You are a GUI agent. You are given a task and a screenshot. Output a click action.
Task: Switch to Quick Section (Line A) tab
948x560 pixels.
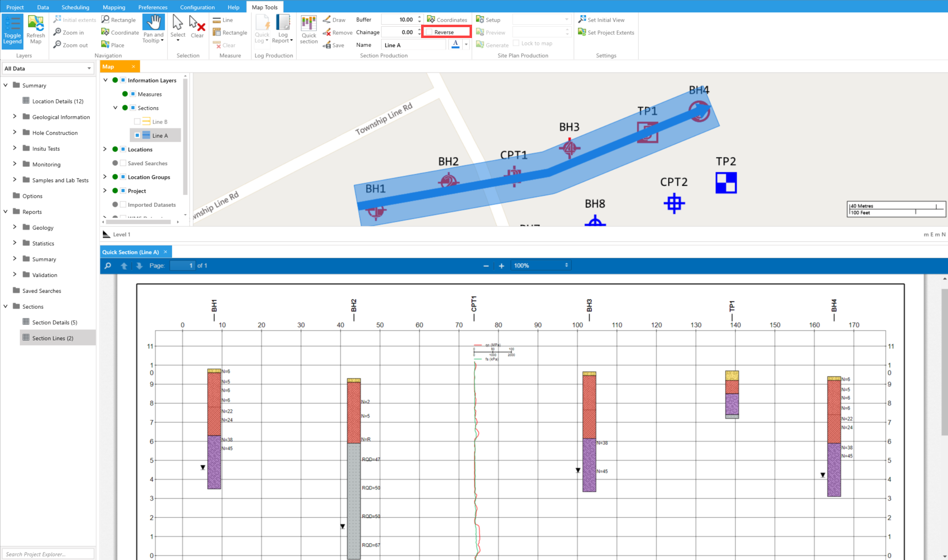(x=130, y=252)
